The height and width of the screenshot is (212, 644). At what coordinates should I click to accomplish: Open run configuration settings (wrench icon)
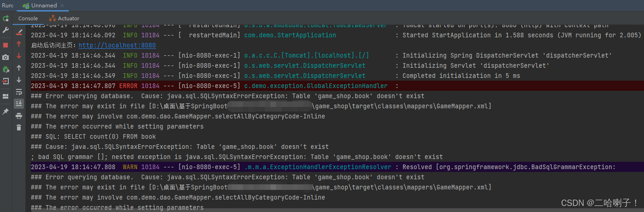6,30
